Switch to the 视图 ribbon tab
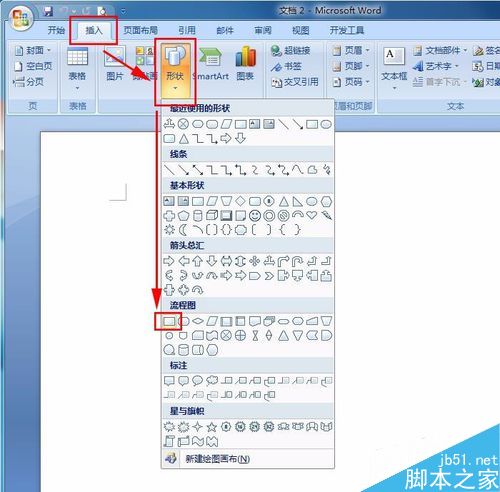The image size is (500, 492). pos(300,30)
